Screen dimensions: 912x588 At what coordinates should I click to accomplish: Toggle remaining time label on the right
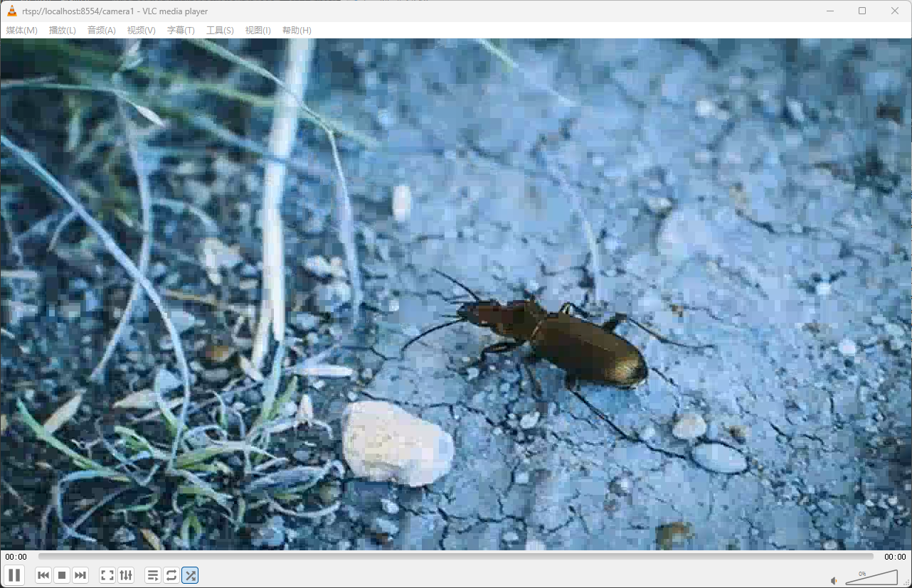895,557
